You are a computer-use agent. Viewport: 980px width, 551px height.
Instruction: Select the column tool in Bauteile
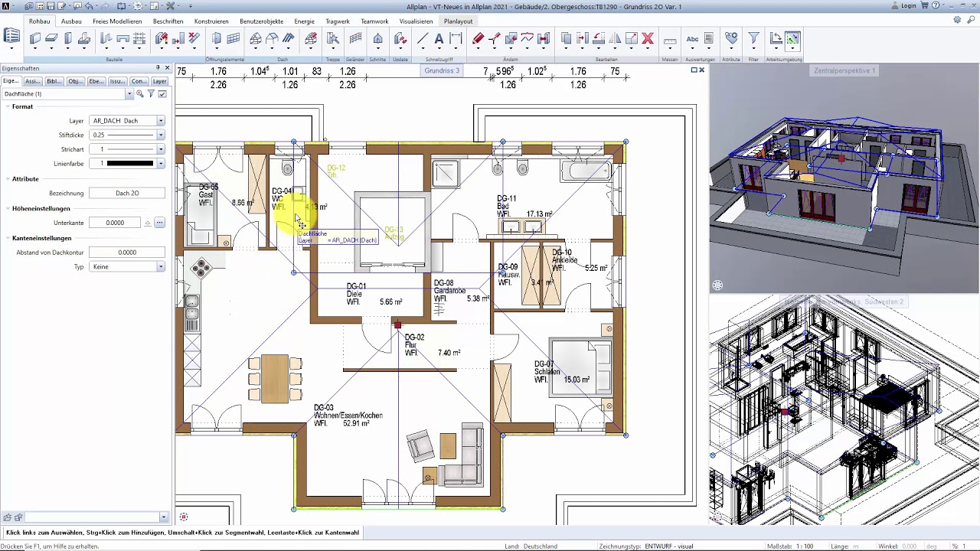68,38
